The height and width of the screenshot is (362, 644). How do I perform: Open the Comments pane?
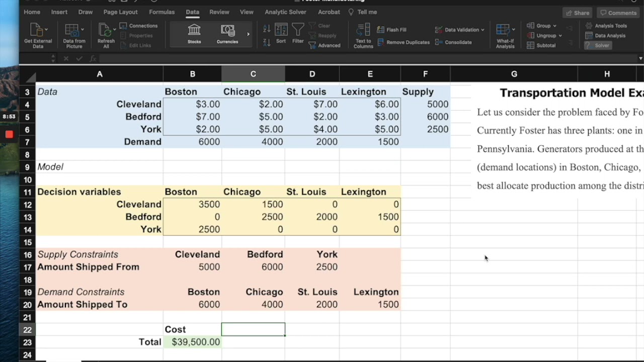(x=618, y=13)
